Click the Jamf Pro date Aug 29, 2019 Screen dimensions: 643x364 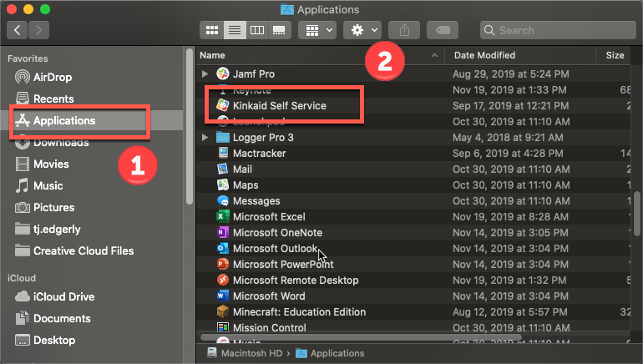click(510, 74)
